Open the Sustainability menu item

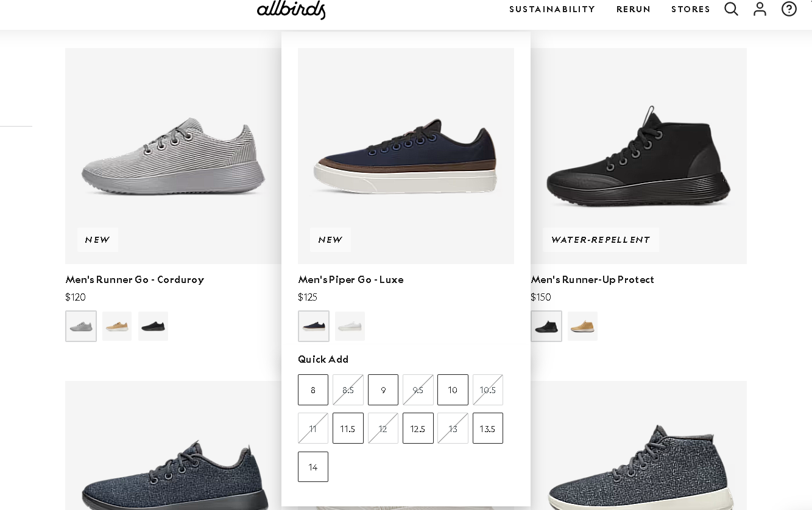pos(552,10)
